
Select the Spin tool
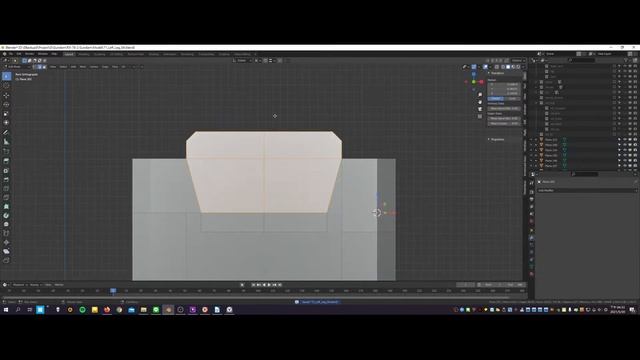[7, 216]
